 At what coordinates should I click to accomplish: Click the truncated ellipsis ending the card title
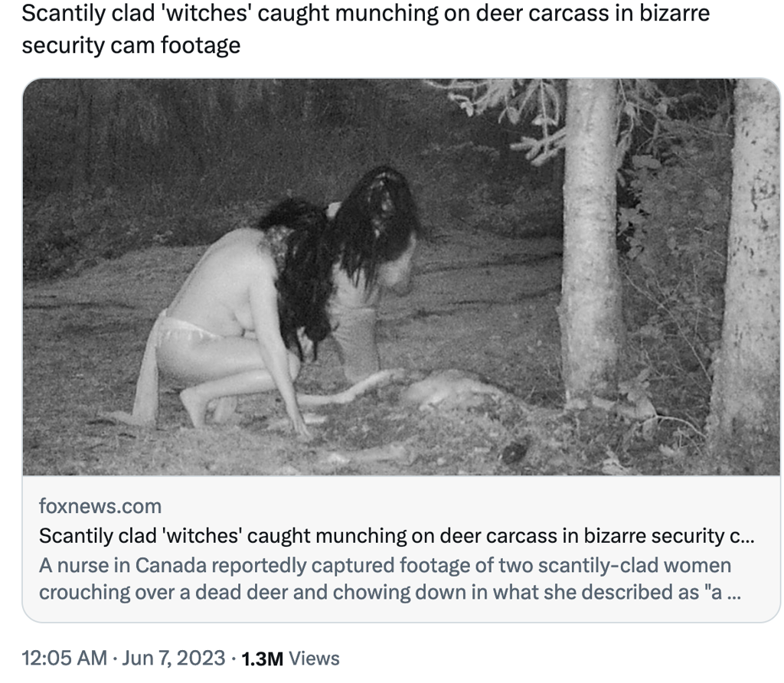[x=746, y=535]
